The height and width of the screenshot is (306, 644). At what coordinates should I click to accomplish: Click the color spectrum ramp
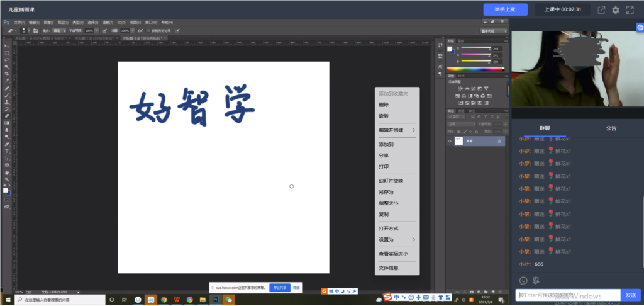click(x=475, y=69)
